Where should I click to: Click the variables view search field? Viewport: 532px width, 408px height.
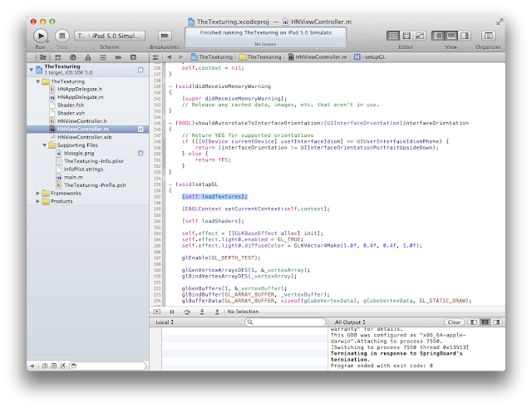click(x=285, y=322)
